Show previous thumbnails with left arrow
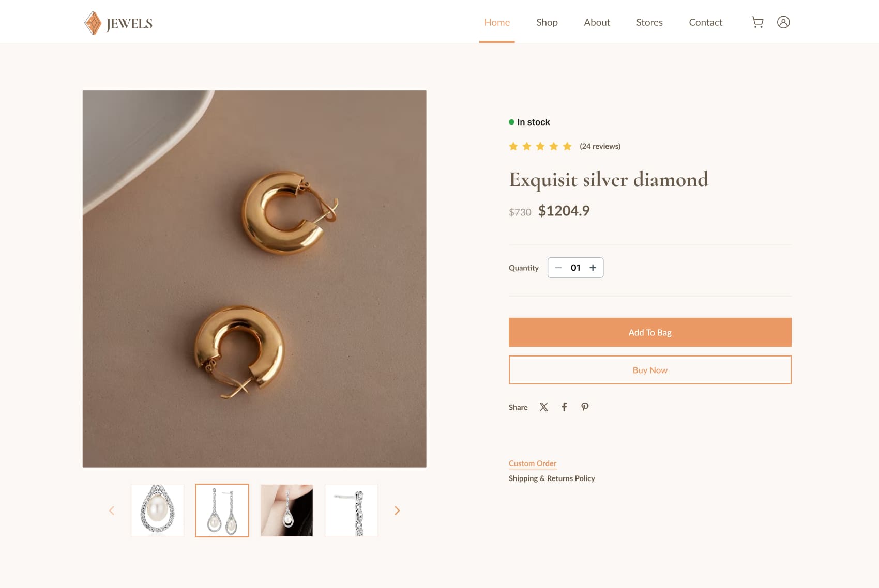This screenshot has width=879, height=588. tap(112, 510)
